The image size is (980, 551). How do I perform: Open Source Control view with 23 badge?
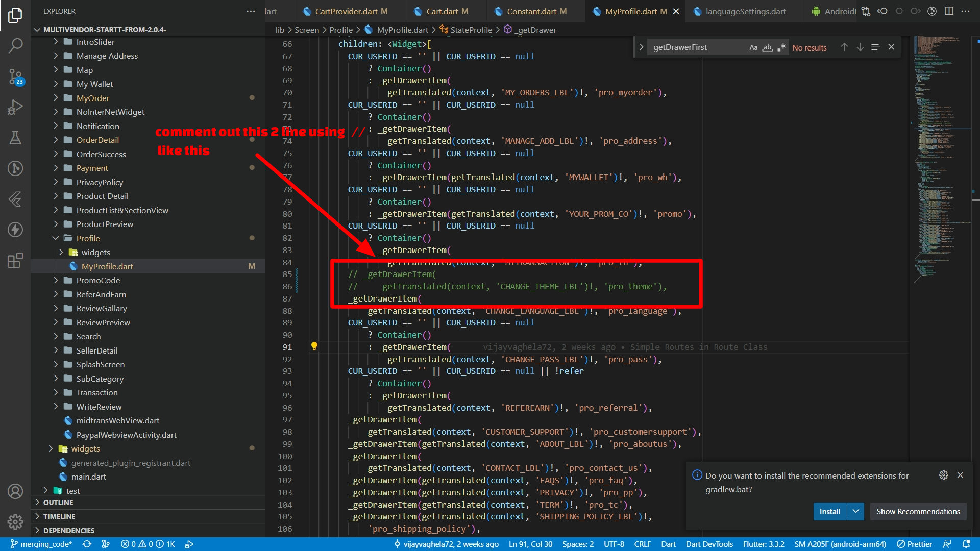15,77
